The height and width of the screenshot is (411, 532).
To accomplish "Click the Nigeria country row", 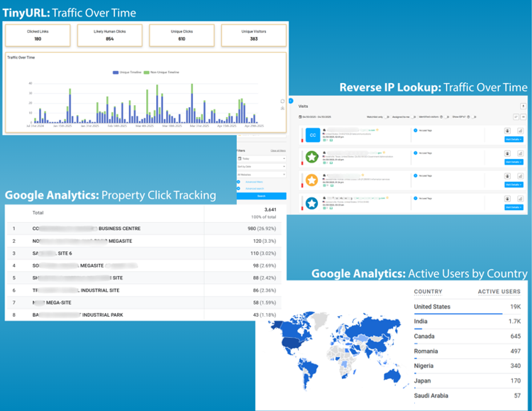I will pyautogui.click(x=467, y=366).
